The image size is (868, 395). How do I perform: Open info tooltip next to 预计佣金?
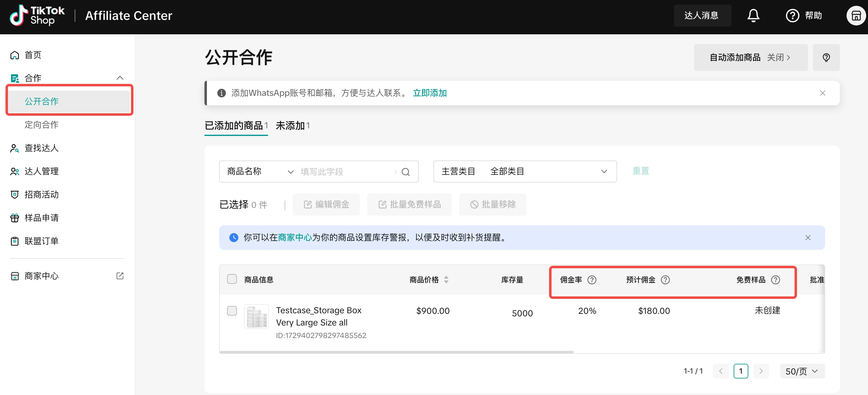(x=665, y=280)
